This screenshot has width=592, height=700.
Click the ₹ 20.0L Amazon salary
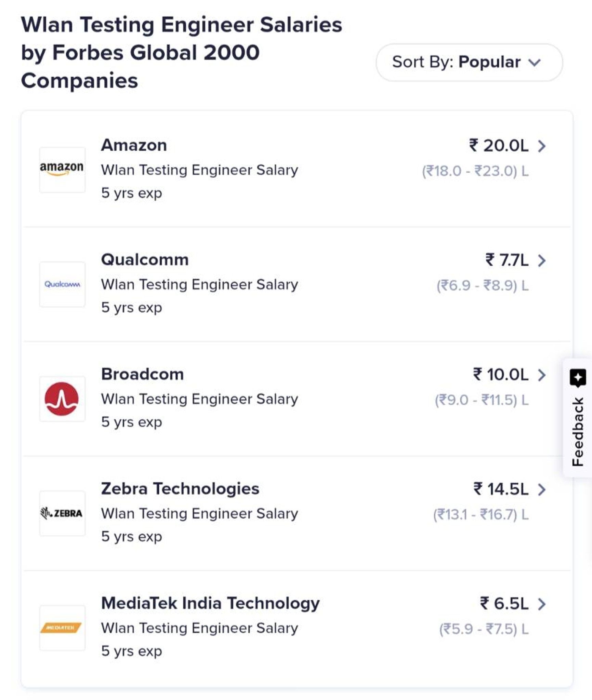(x=499, y=146)
